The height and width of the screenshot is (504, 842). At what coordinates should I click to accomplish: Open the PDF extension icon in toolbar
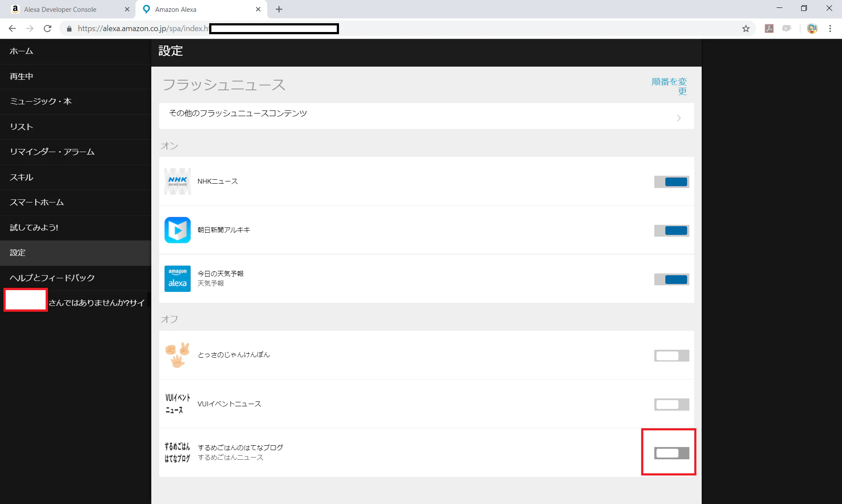coord(769,28)
